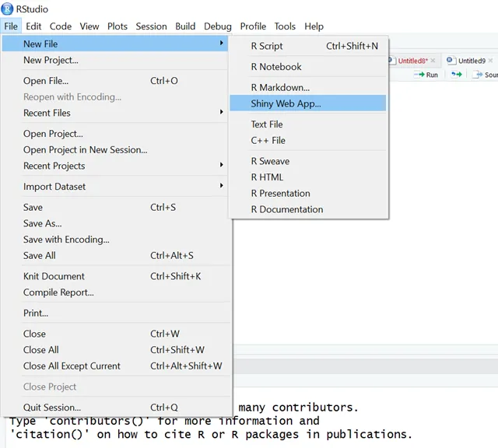Open the Profile menu
This screenshot has height=448, width=498.
pyautogui.click(x=253, y=26)
